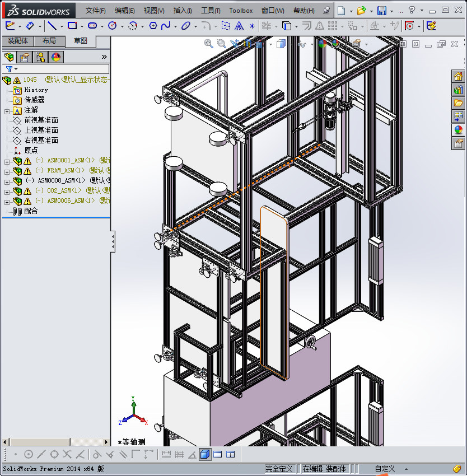Toggle four-viewport layout button
467x476 pixels.
(x=231, y=454)
